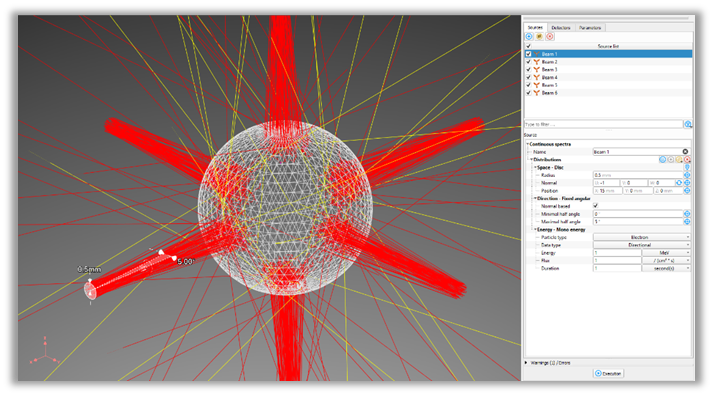Collapse the Space - Disc node
713x396 pixels.
coord(535,167)
